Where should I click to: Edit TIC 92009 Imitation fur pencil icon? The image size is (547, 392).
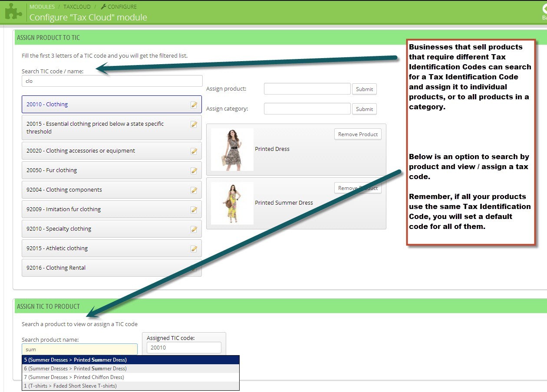pyautogui.click(x=194, y=210)
